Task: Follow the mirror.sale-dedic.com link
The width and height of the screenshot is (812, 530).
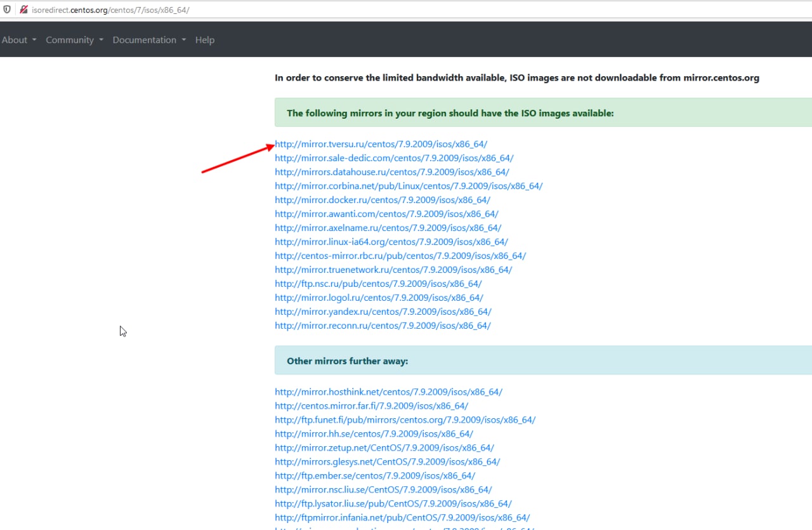Action: coord(394,158)
